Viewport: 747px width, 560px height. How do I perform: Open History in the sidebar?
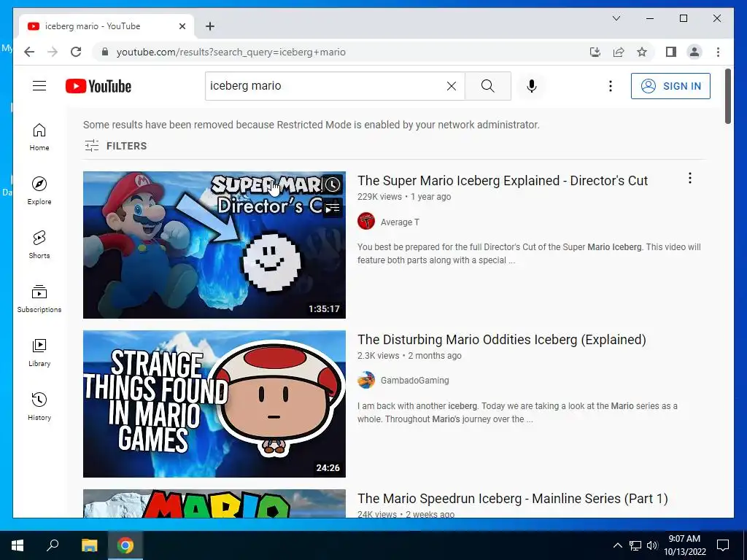[x=39, y=406]
